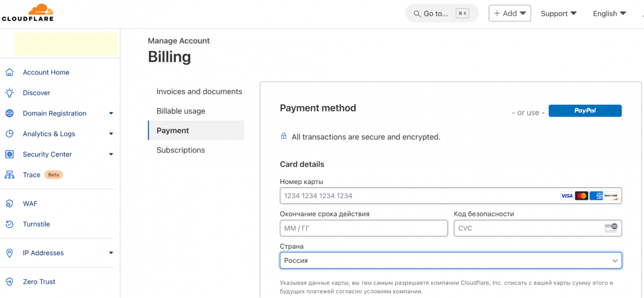
Task: Click the Mastercard logo
Action: click(581, 196)
